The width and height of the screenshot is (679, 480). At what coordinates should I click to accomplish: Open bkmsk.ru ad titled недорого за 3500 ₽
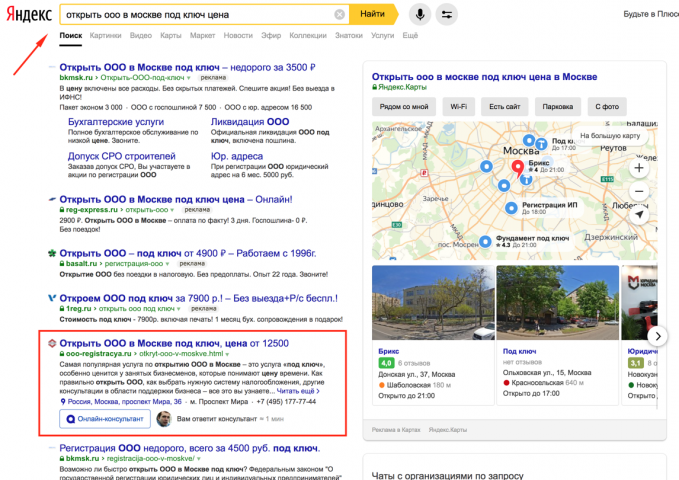(187, 68)
